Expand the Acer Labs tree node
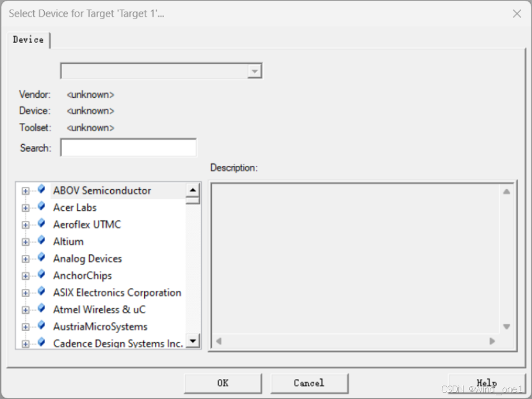 coord(25,208)
